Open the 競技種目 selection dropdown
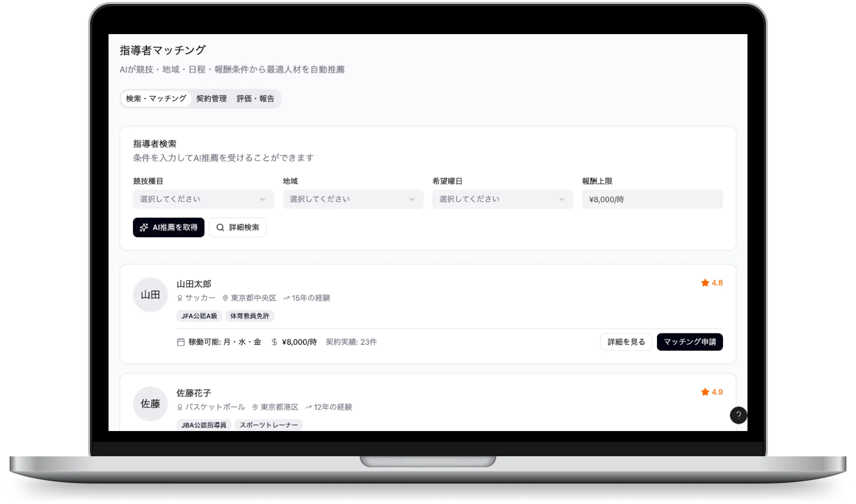This screenshot has height=504, width=856. click(x=203, y=199)
